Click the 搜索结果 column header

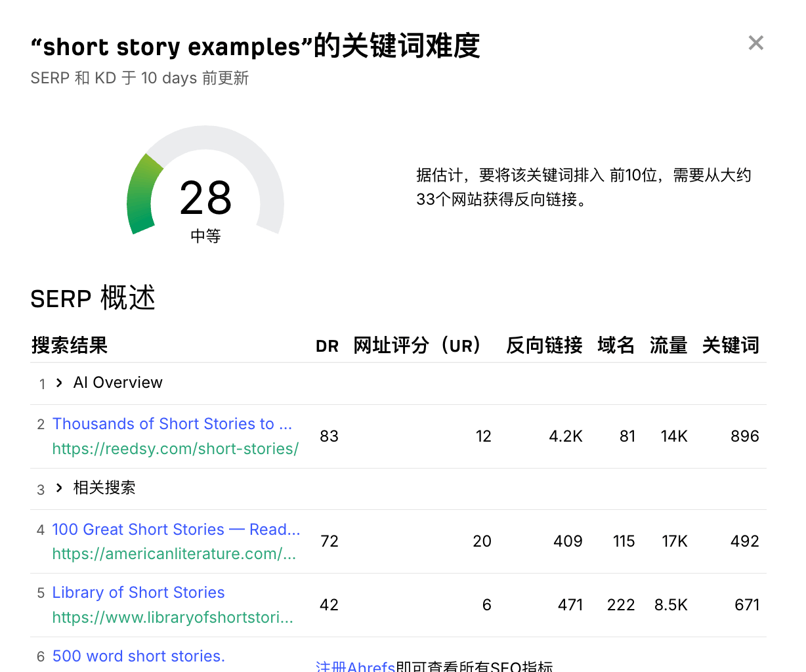tap(70, 345)
